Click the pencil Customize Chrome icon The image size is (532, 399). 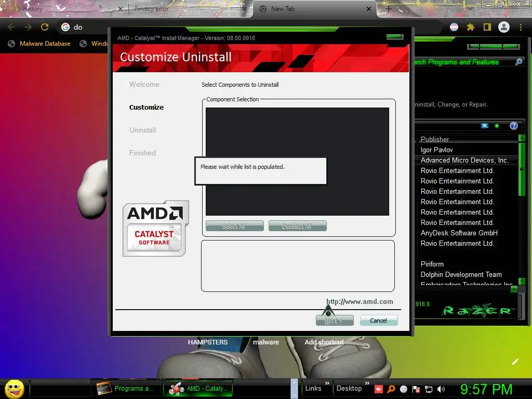[x=515, y=362]
